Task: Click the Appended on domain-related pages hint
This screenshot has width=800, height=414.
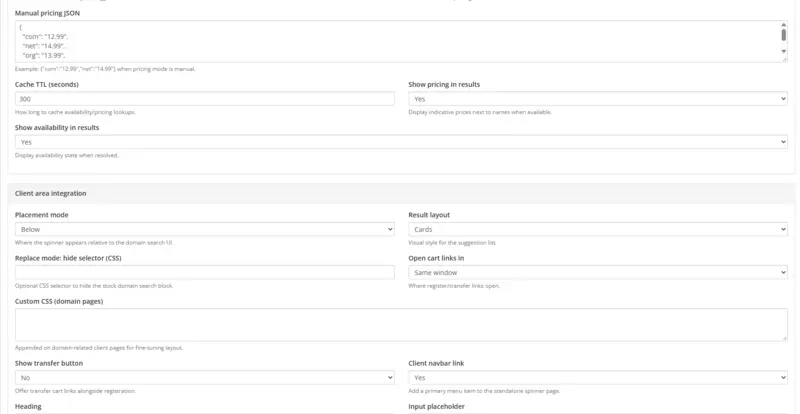Action: tap(99, 348)
